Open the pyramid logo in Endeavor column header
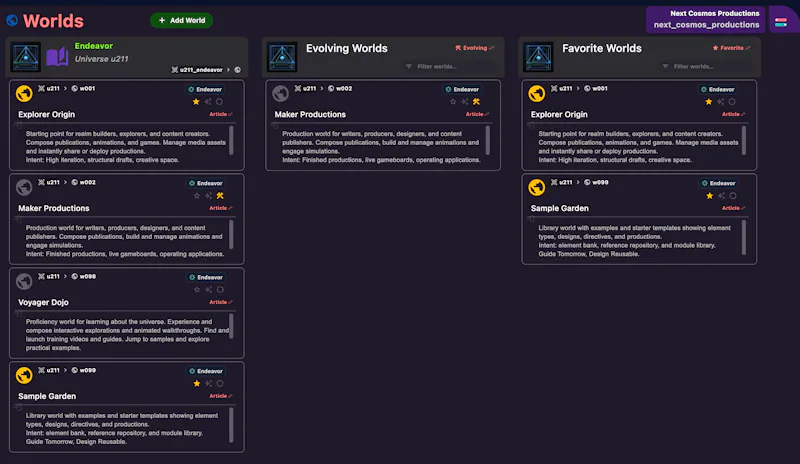The image size is (800, 464). [x=26, y=57]
